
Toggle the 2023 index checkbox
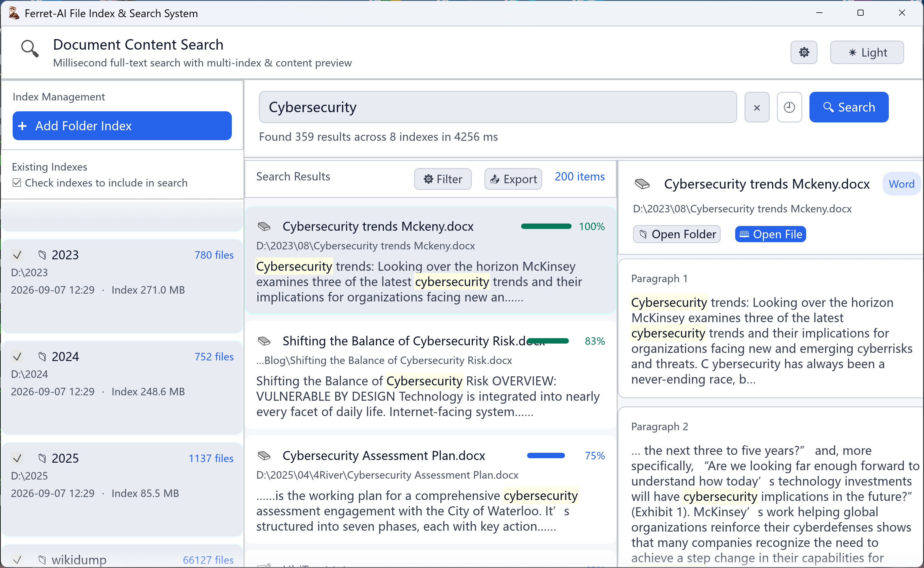coord(17,255)
